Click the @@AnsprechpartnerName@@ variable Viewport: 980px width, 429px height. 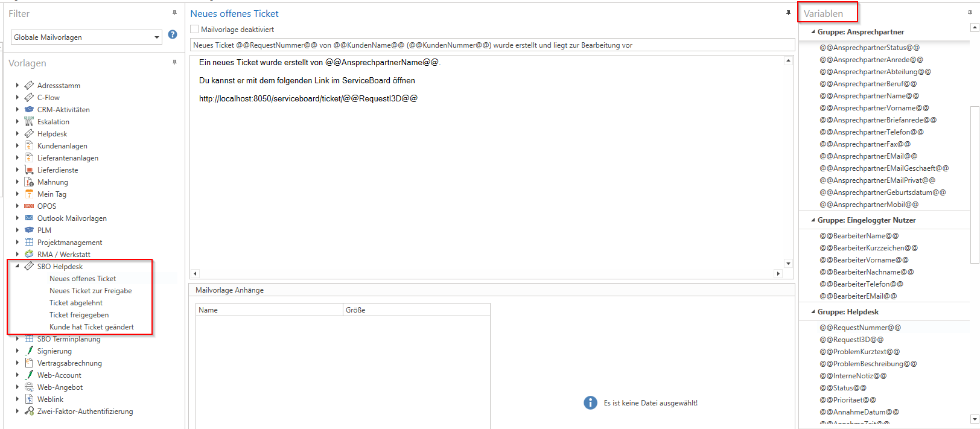[x=869, y=96]
